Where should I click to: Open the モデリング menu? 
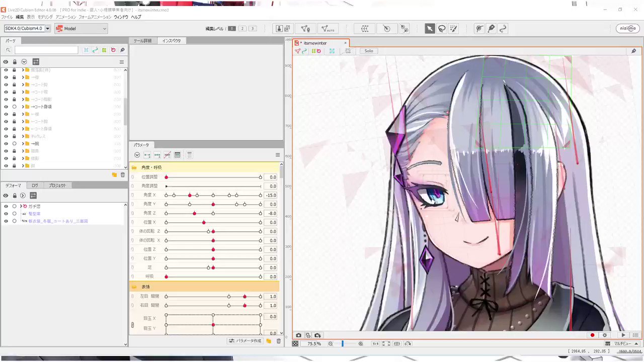pos(45,17)
